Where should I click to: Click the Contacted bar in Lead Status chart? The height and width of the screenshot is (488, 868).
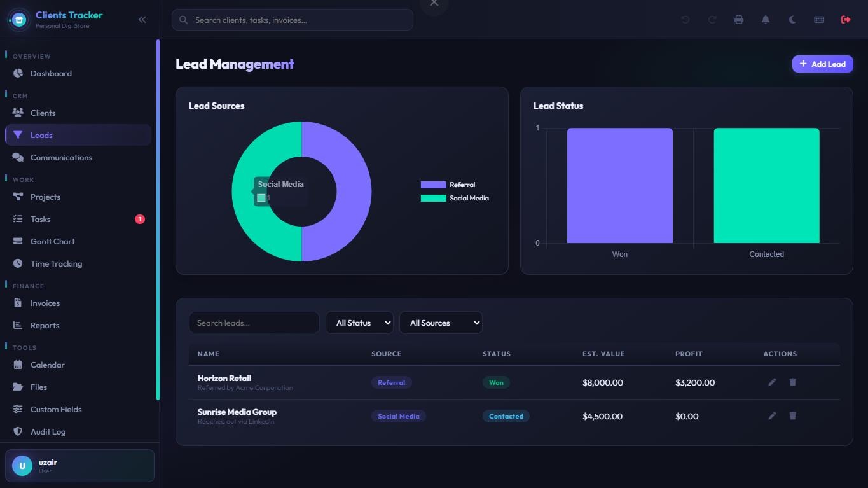point(766,186)
